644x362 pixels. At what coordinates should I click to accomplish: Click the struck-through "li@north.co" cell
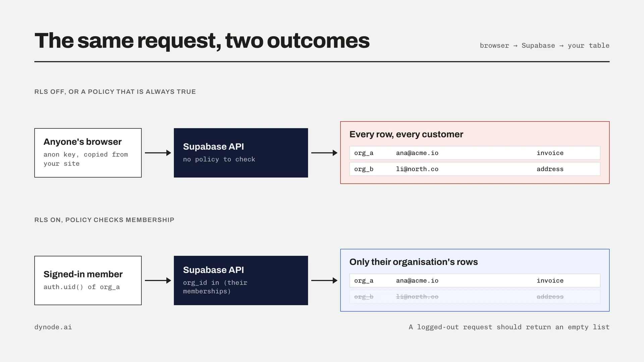point(417,297)
